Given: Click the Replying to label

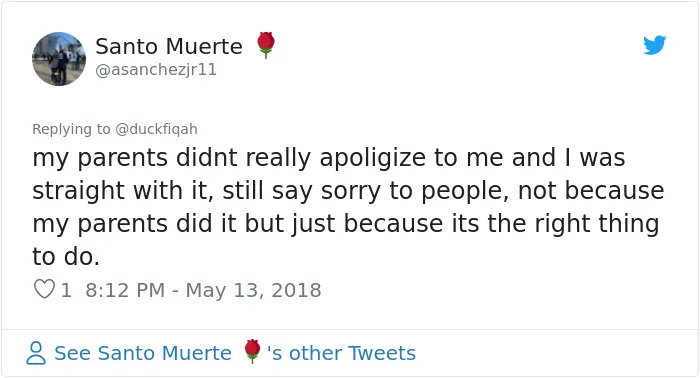Looking at the screenshot, I should (x=71, y=129).
